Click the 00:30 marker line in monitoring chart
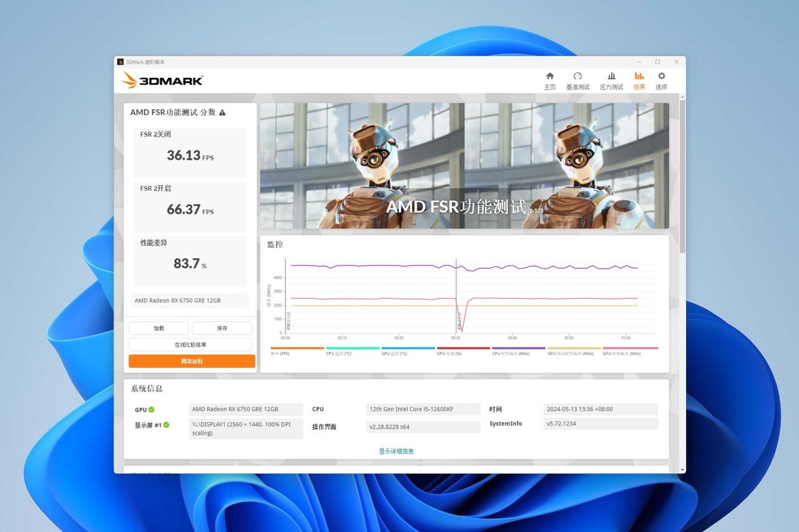Image resolution: width=799 pixels, height=532 pixels. click(x=456, y=296)
